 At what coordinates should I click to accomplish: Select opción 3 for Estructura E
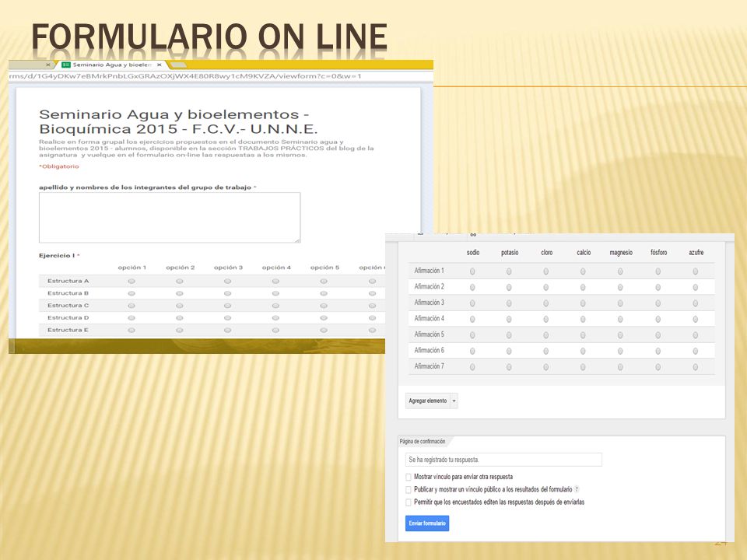(228, 330)
